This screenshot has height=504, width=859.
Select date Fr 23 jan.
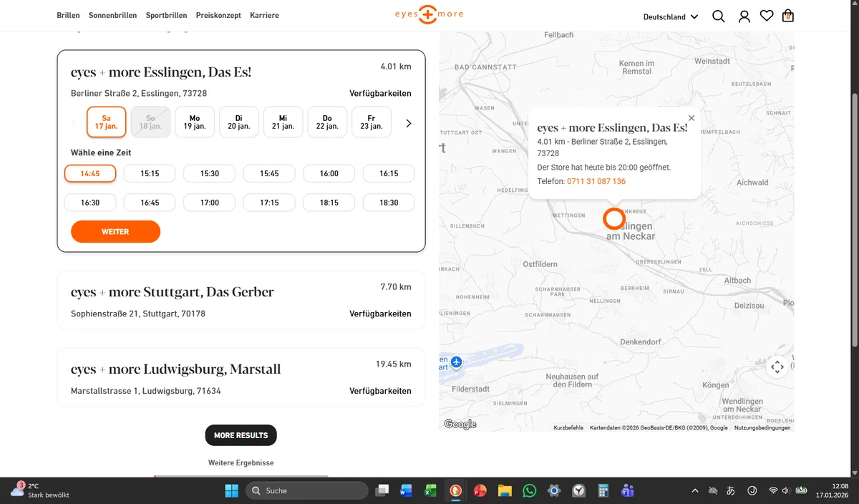[372, 122]
